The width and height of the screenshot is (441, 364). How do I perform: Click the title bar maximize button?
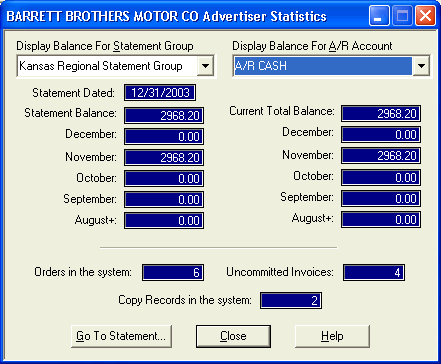pyautogui.click(x=402, y=16)
